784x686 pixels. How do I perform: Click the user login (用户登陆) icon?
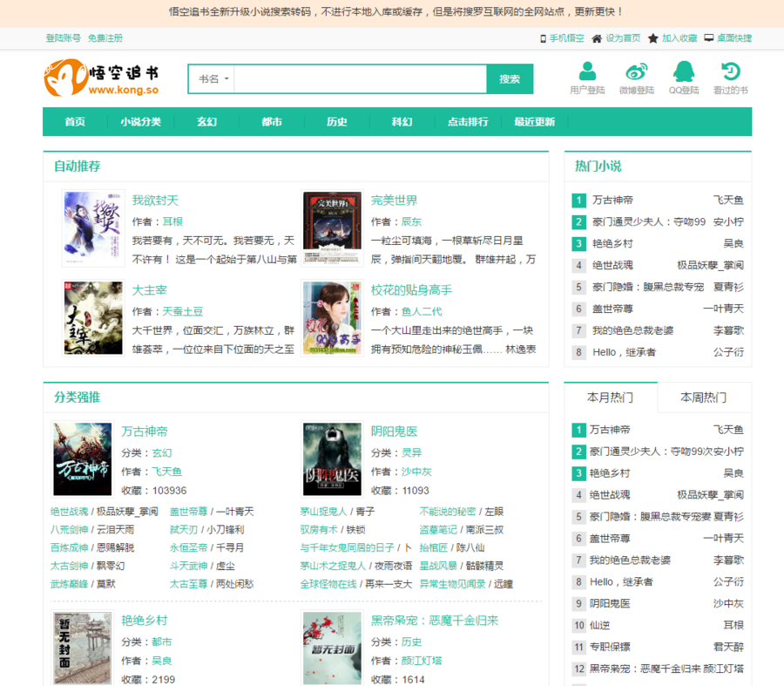[x=587, y=71]
